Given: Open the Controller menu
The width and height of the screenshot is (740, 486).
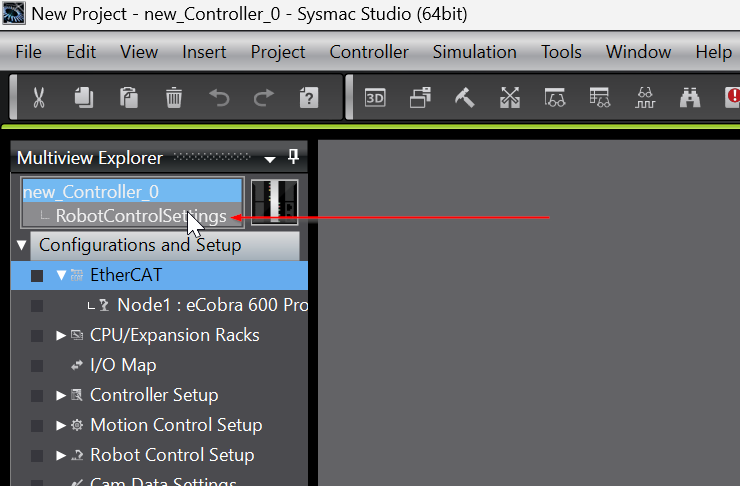Looking at the screenshot, I should pyautogui.click(x=369, y=52).
